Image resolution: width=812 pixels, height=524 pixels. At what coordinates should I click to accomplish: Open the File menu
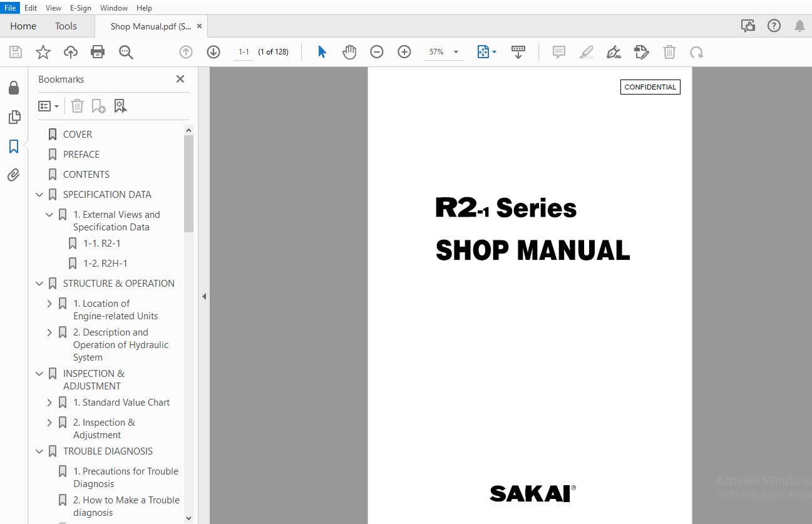10,8
